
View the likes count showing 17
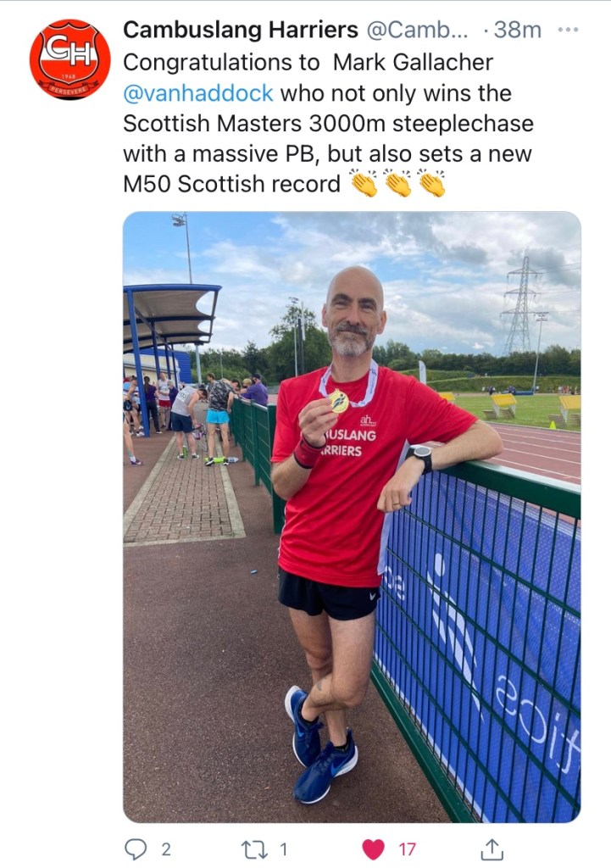click(x=407, y=849)
